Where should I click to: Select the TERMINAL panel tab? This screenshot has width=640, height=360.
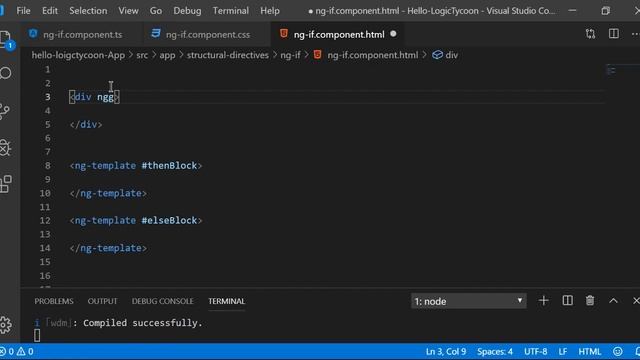(x=227, y=301)
